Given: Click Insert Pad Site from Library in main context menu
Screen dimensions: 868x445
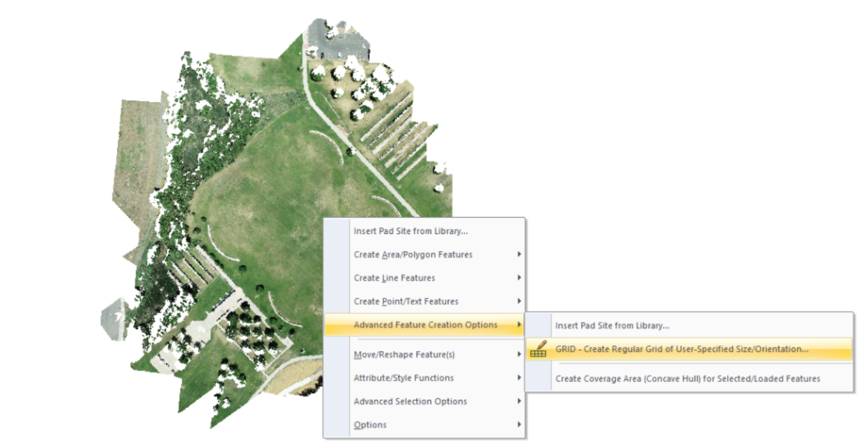Looking at the screenshot, I should (410, 231).
